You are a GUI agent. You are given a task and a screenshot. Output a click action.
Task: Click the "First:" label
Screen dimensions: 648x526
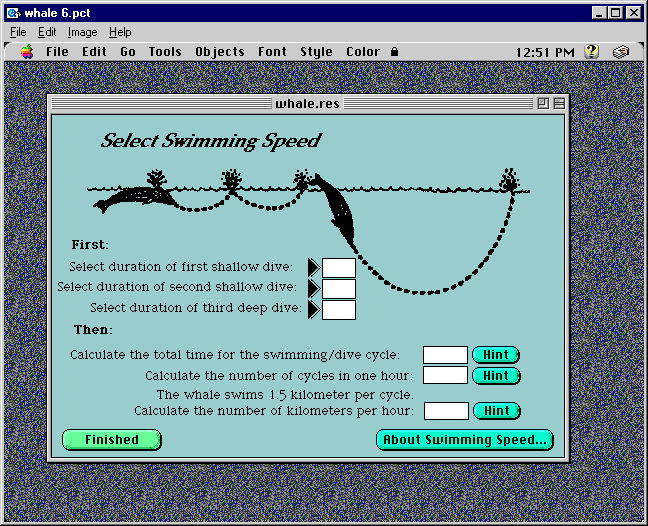coord(90,245)
